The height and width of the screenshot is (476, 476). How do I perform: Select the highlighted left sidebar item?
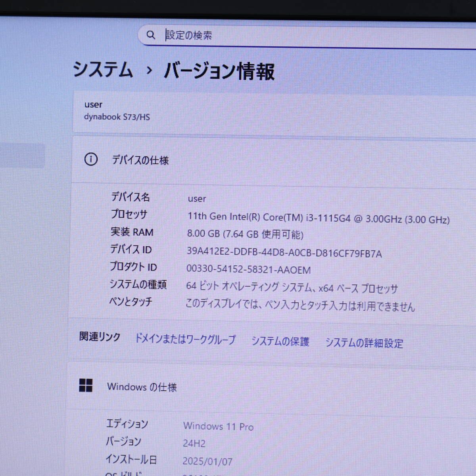[x=23, y=155]
